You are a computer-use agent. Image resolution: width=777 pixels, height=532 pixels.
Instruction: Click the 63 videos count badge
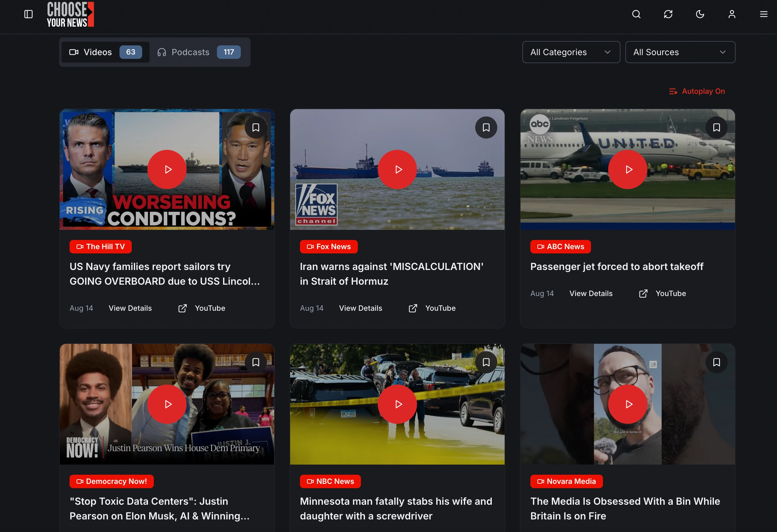tap(131, 52)
